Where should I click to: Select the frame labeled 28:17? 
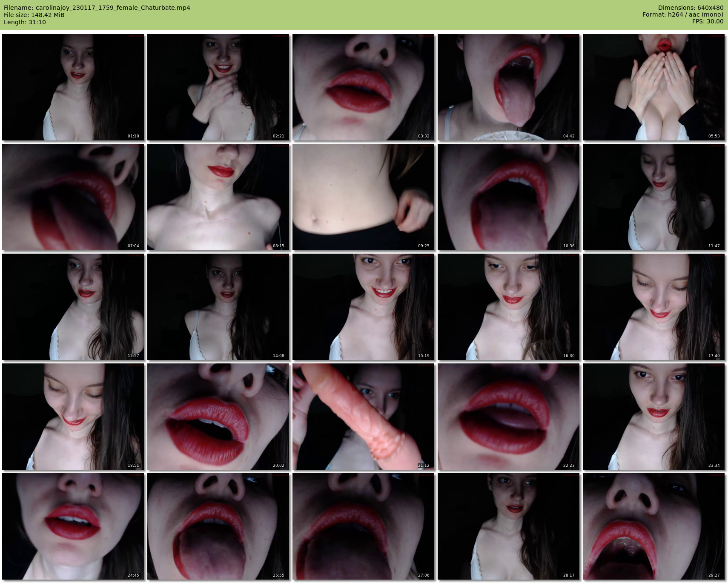point(508,526)
